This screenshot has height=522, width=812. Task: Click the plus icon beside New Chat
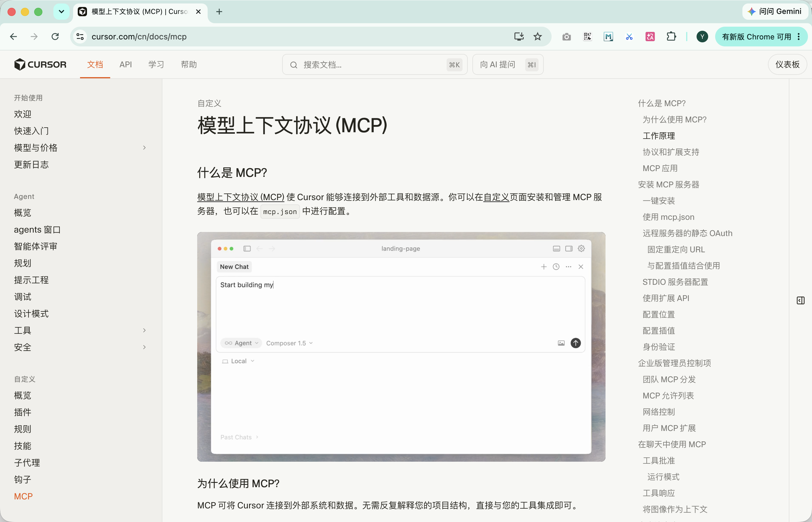[544, 267]
